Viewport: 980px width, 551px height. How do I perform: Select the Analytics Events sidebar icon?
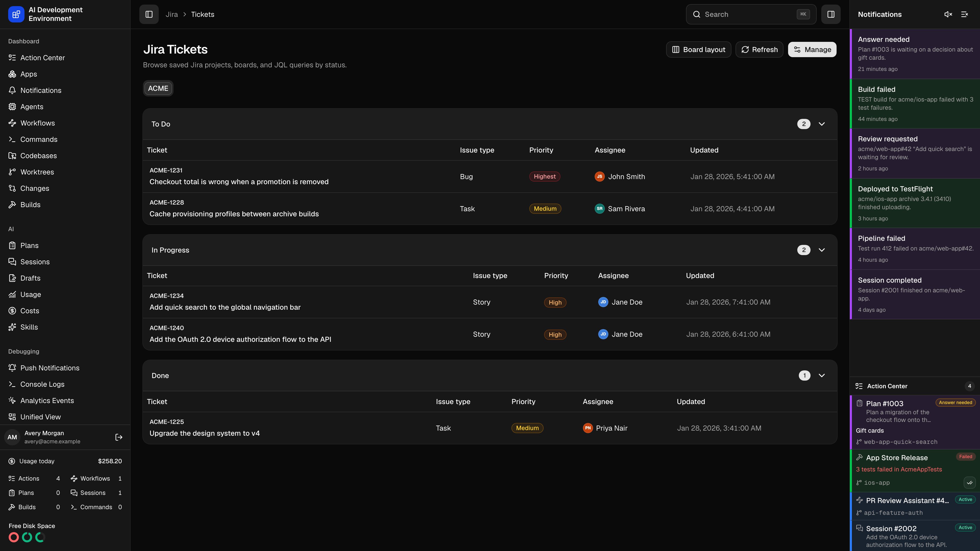[x=12, y=401]
